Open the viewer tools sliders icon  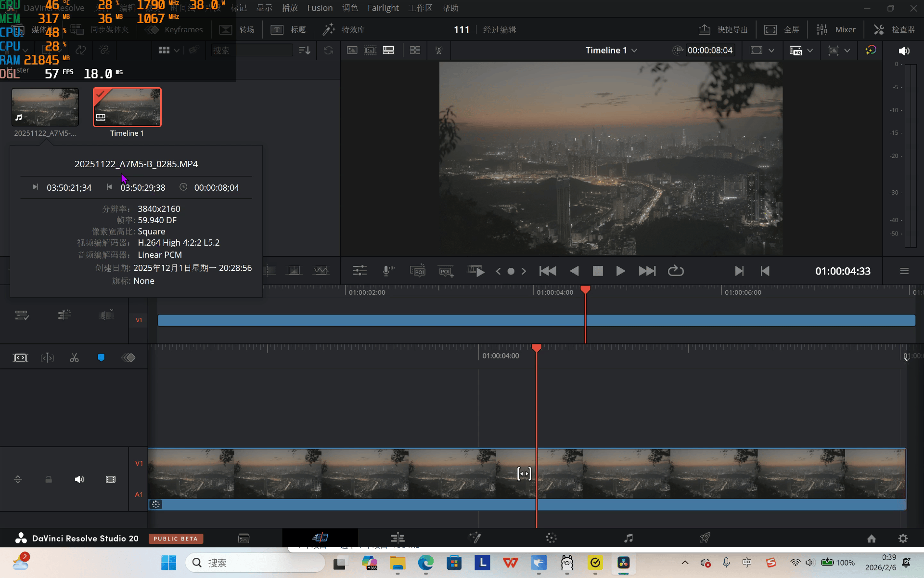pos(359,271)
